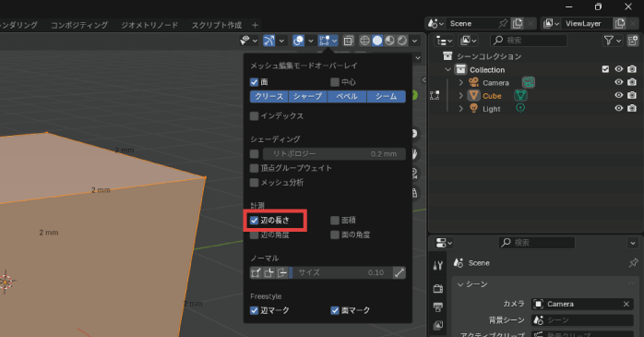Open the スクリプト作成 workspace tab

(217, 25)
